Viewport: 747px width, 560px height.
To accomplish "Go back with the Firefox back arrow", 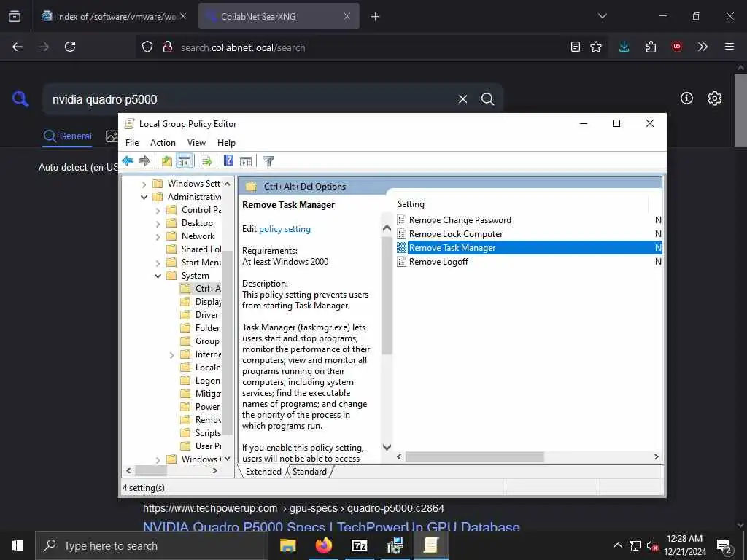I will click(18, 47).
